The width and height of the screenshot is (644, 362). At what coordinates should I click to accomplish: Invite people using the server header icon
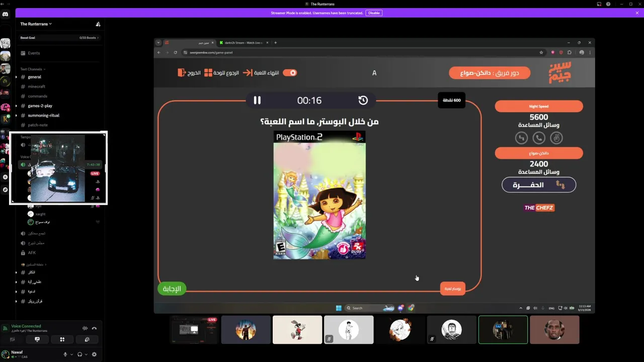(98, 24)
